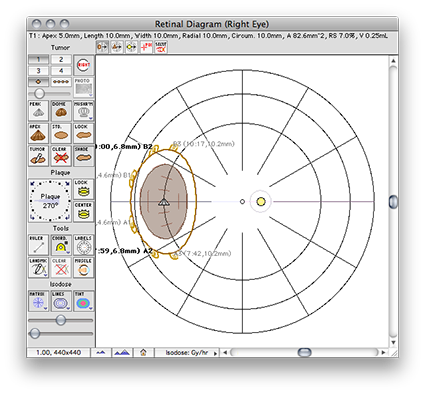425x394 pixels.
Task: Click the Tools CLEAR landmarks button
Action: coord(61,267)
